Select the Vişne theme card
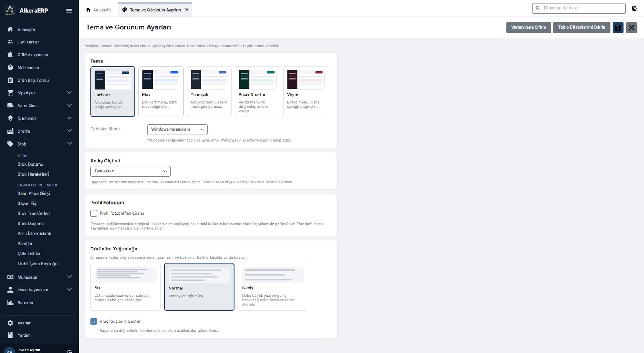Screen dimensions: 644x353 pyautogui.click(x=306, y=92)
